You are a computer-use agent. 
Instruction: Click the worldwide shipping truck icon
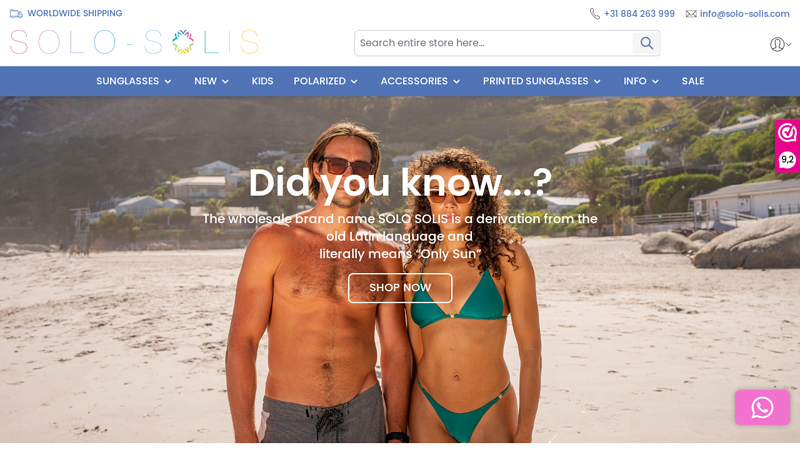(16, 14)
